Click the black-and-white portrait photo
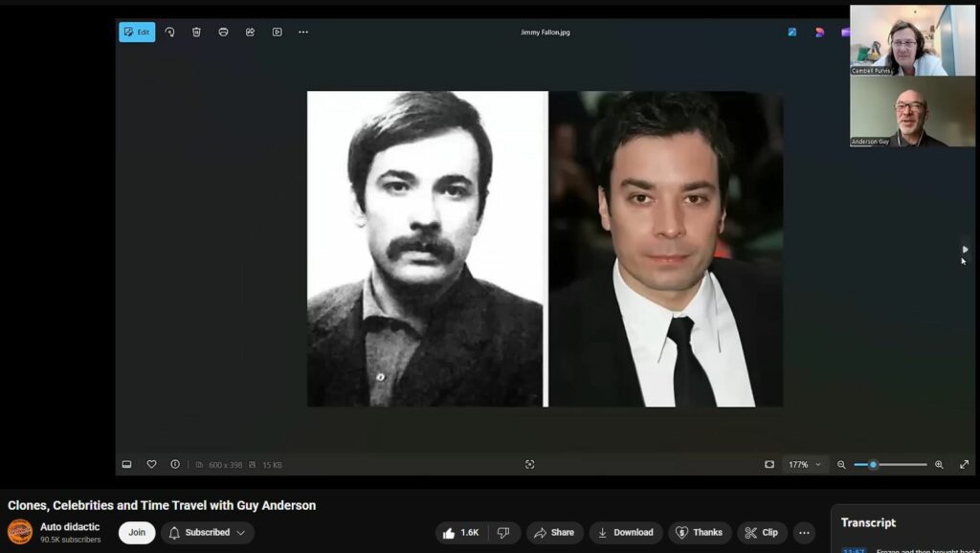 tap(427, 249)
